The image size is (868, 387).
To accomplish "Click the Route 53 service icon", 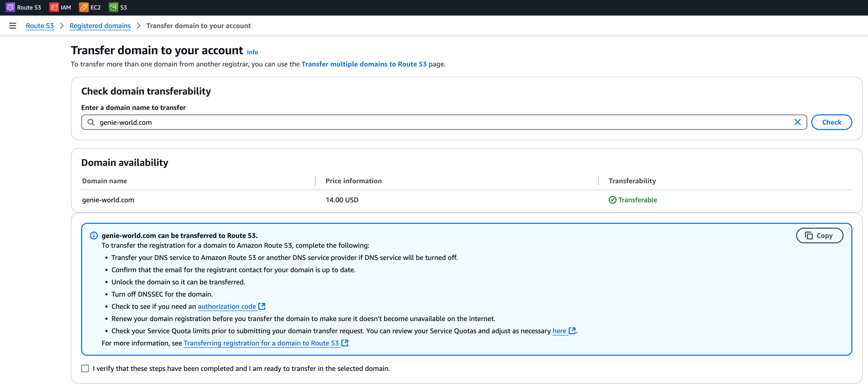I will tap(10, 7).
